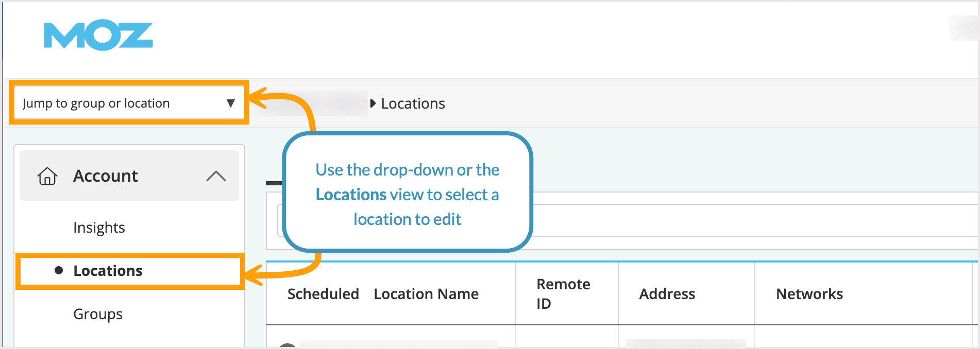Click the bullet beside Locations in sidebar
The width and height of the screenshot is (980, 349).
point(59,270)
